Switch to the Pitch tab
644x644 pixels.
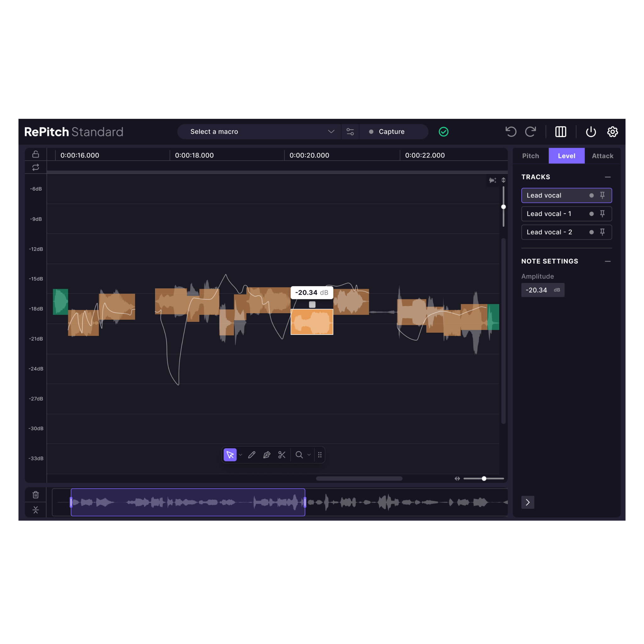[530, 156]
